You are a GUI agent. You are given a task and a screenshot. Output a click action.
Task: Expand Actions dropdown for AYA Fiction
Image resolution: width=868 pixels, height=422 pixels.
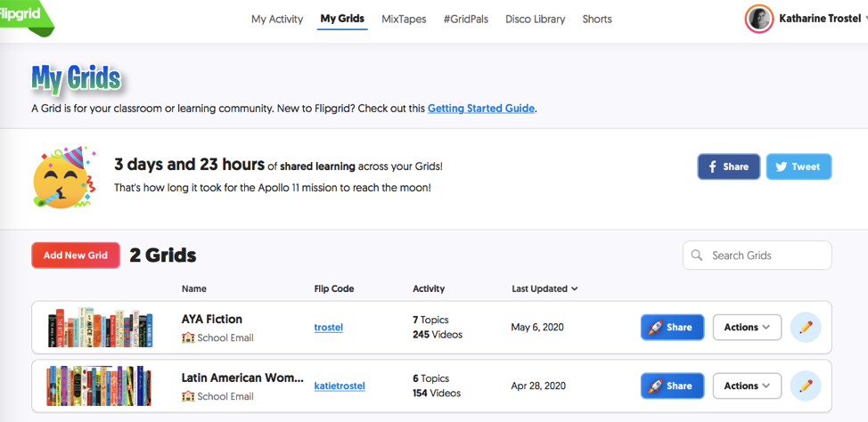747,328
